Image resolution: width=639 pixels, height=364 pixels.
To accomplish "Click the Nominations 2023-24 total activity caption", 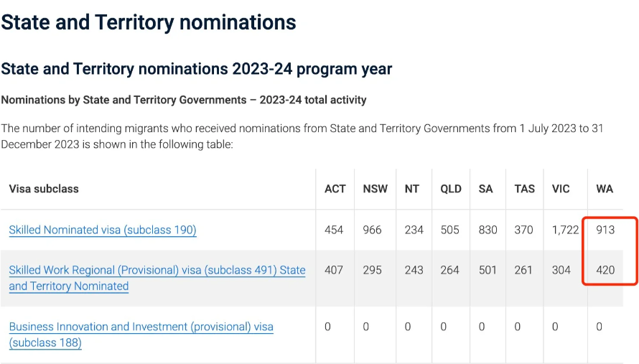I will coord(184,100).
